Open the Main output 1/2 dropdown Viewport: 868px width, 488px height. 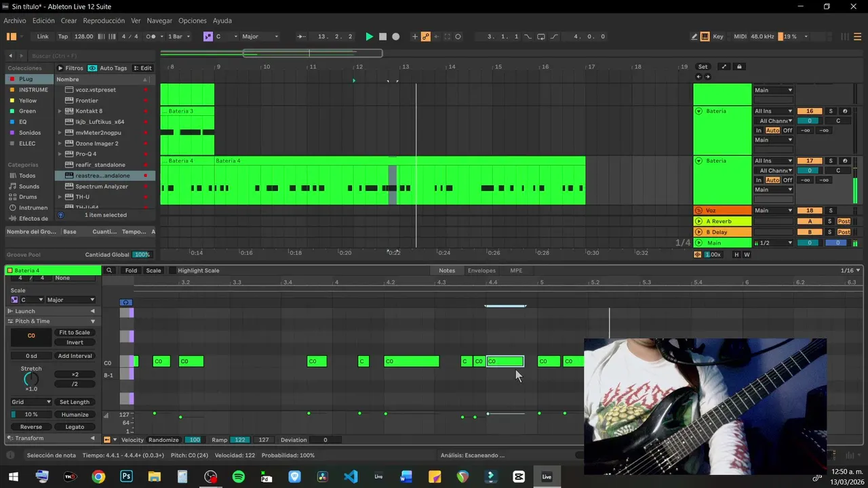773,243
